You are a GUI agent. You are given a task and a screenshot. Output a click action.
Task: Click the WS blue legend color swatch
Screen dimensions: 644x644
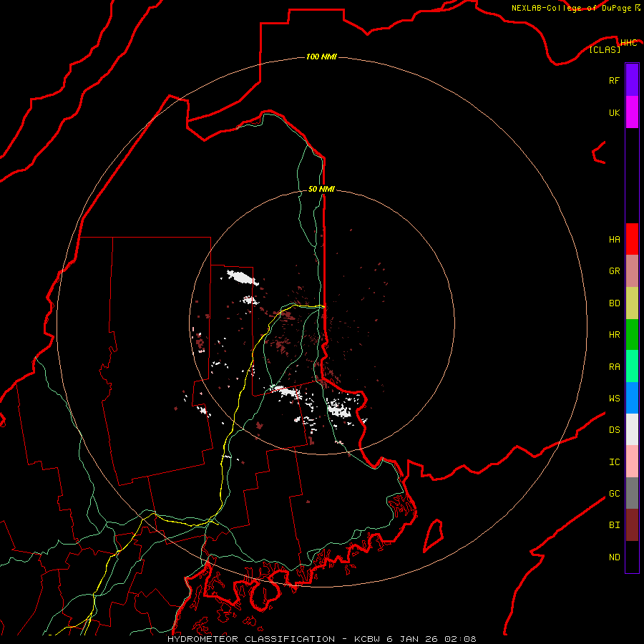tap(632, 398)
